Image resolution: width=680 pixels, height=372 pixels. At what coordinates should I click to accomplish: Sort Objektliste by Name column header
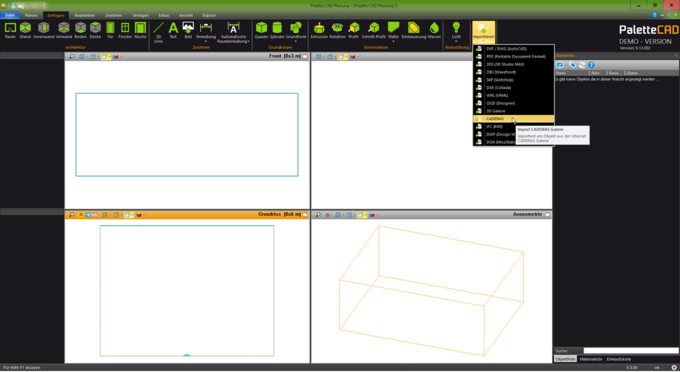click(572, 73)
